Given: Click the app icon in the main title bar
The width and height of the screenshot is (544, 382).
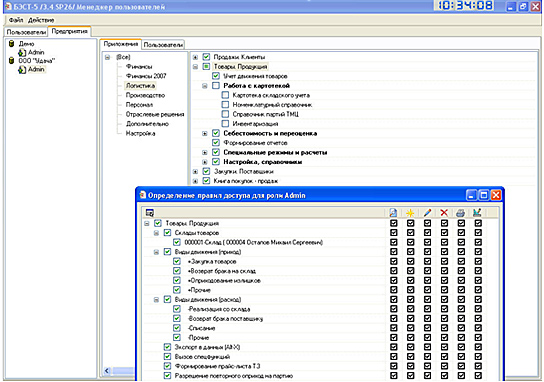Looking at the screenshot, I should [x=8, y=7].
